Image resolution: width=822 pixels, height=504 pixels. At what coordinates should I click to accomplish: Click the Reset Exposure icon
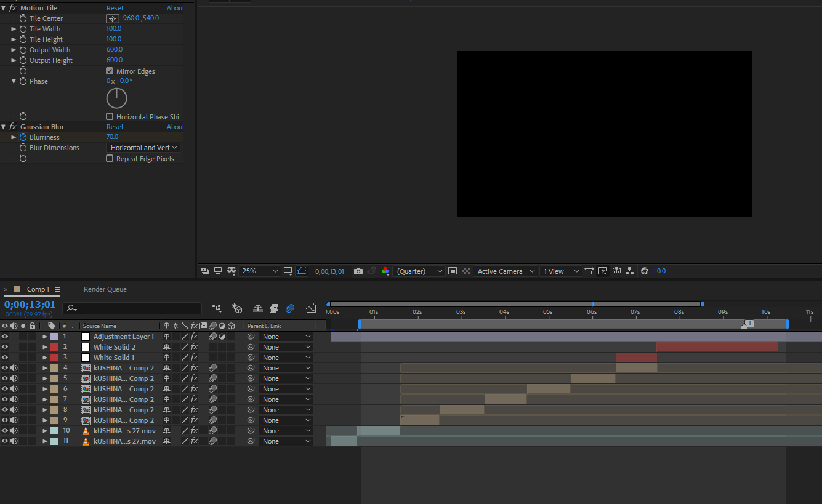(645, 271)
